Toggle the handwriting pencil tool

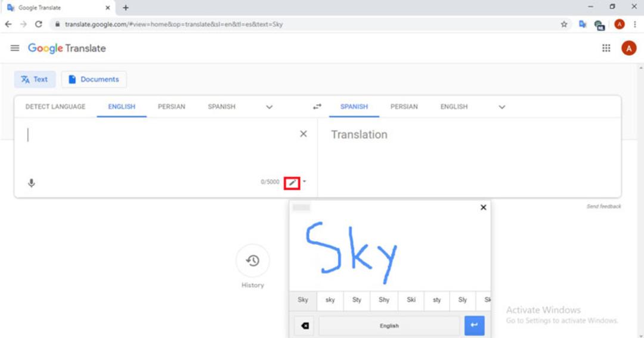pyautogui.click(x=292, y=183)
